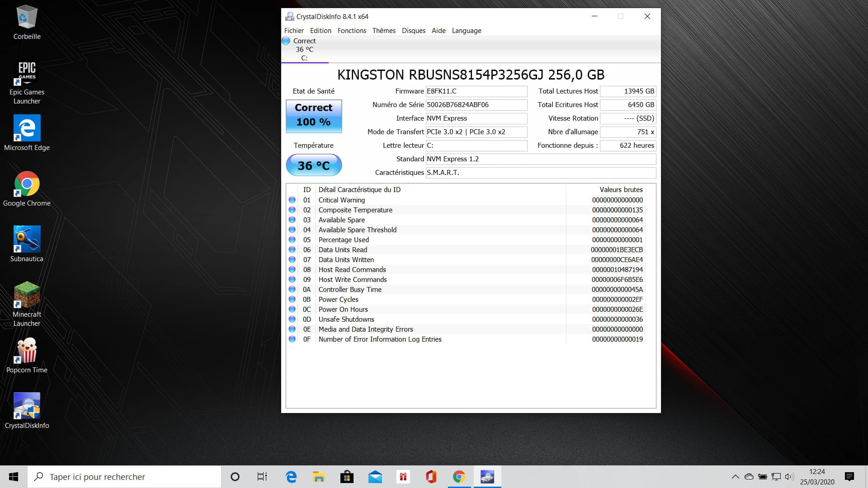Select the Percentage Used attribute row
Image resolution: width=868 pixels, height=488 pixels.
[x=466, y=240]
